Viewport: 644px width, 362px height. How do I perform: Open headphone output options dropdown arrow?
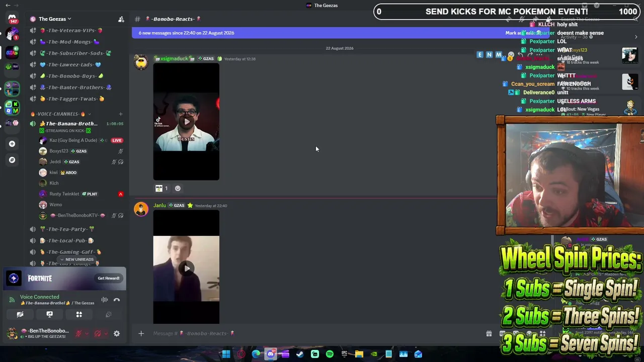[105, 333]
